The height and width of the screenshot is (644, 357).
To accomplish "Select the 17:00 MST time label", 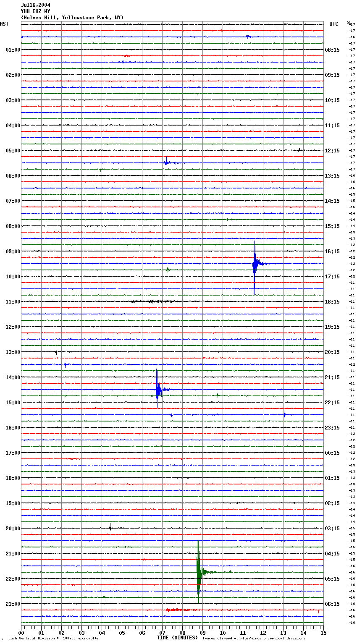I will click(x=13, y=453).
